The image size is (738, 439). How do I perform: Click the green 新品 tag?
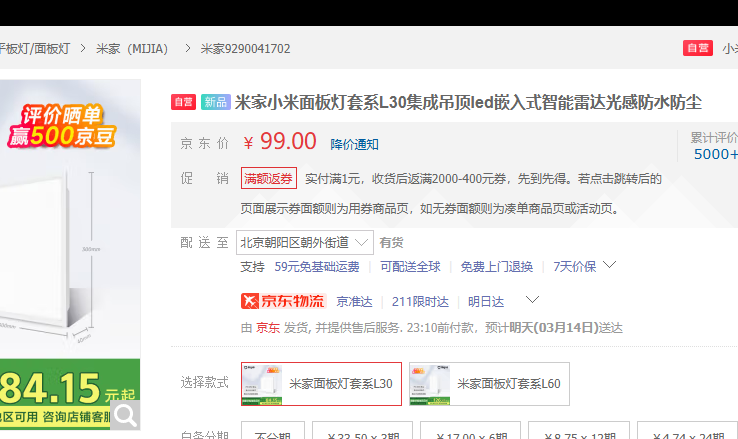pos(216,102)
